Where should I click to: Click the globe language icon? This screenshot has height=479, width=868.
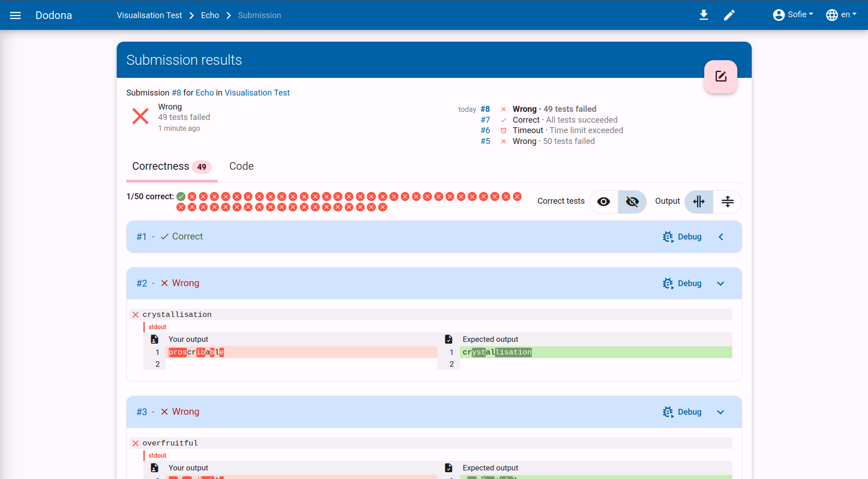832,15
